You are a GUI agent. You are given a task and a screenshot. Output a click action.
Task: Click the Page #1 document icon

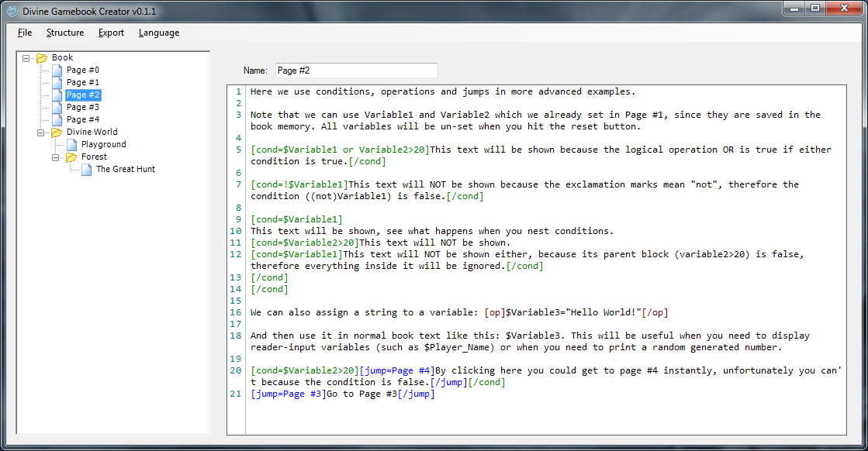pyautogui.click(x=57, y=82)
